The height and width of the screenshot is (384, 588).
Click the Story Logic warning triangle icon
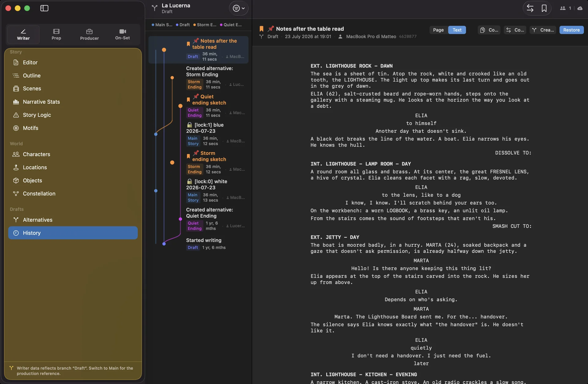[x=16, y=115]
